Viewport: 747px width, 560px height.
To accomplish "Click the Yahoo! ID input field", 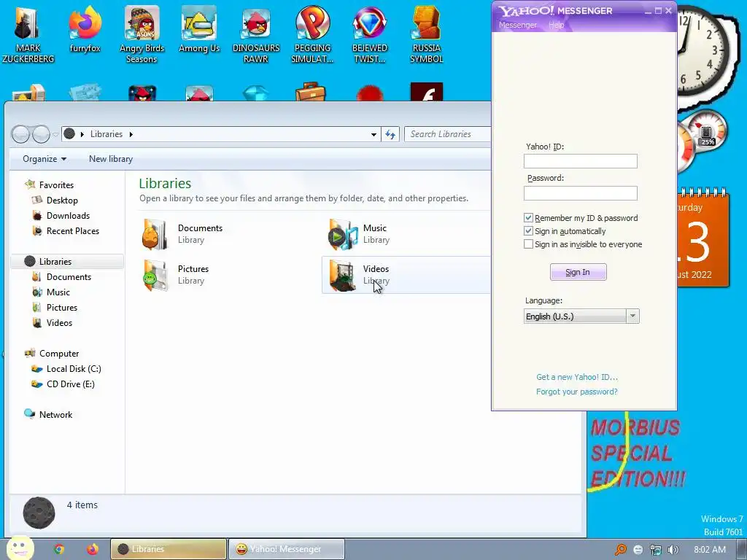I will click(x=580, y=161).
